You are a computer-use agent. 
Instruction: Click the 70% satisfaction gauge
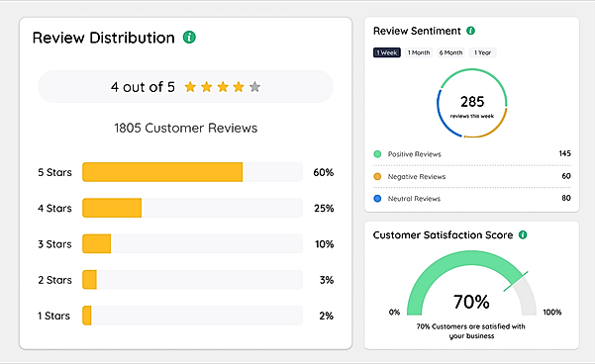(471, 283)
